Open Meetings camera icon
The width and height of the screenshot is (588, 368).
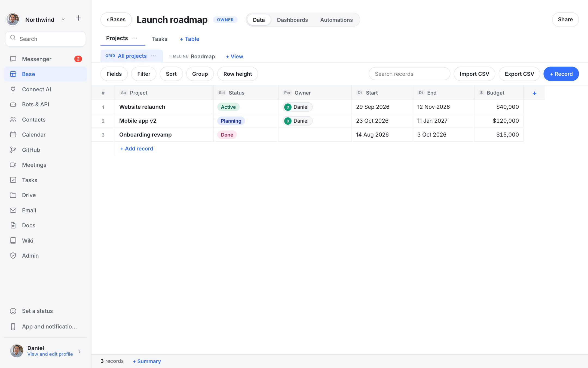(x=13, y=165)
